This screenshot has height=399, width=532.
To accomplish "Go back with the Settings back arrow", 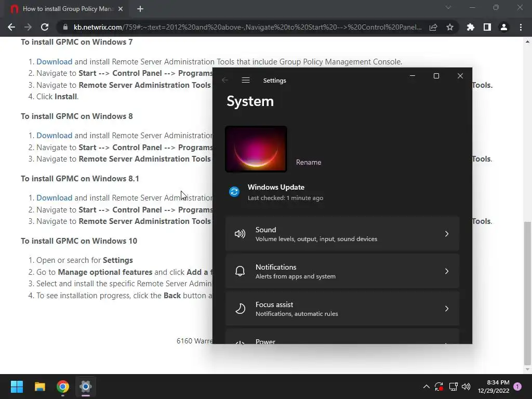I will (224, 80).
